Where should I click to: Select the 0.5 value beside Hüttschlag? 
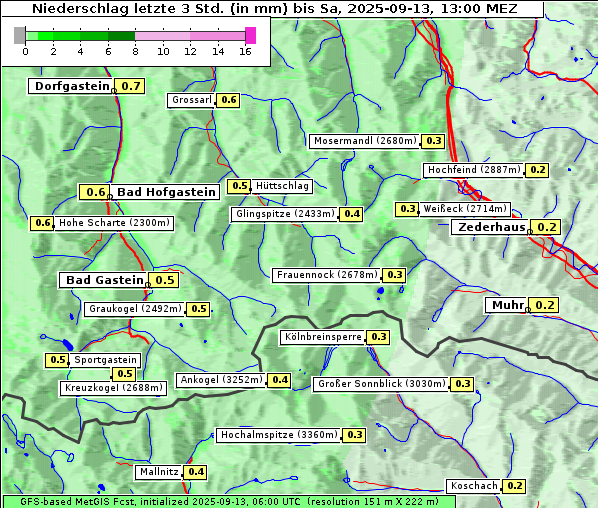pyautogui.click(x=239, y=186)
